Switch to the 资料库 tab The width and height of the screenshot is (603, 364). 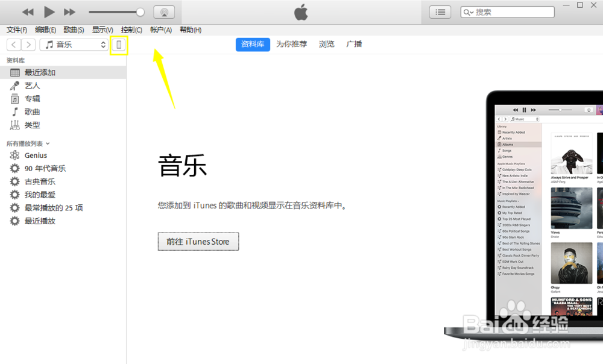pos(253,44)
